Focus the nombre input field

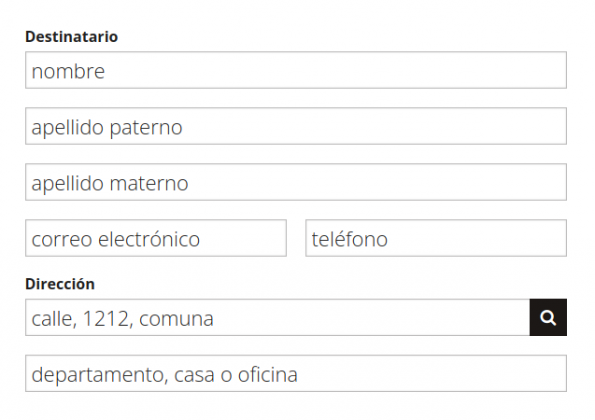[x=296, y=70]
